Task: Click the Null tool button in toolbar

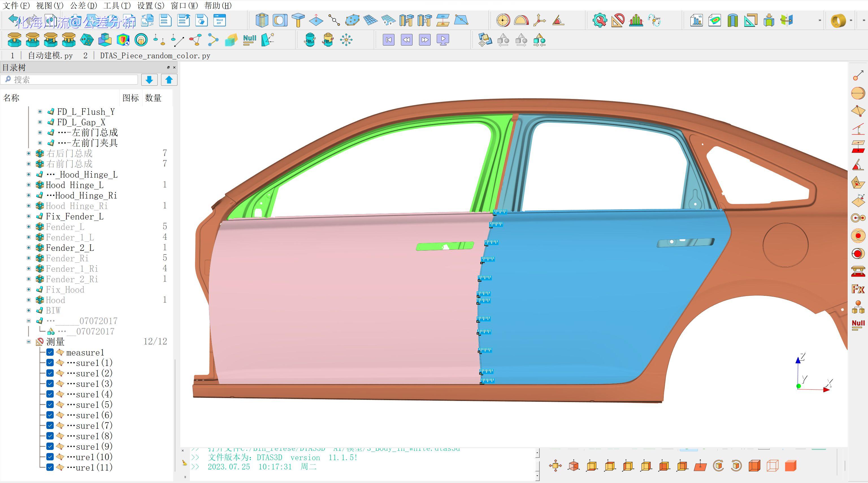Action: (x=249, y=40)
